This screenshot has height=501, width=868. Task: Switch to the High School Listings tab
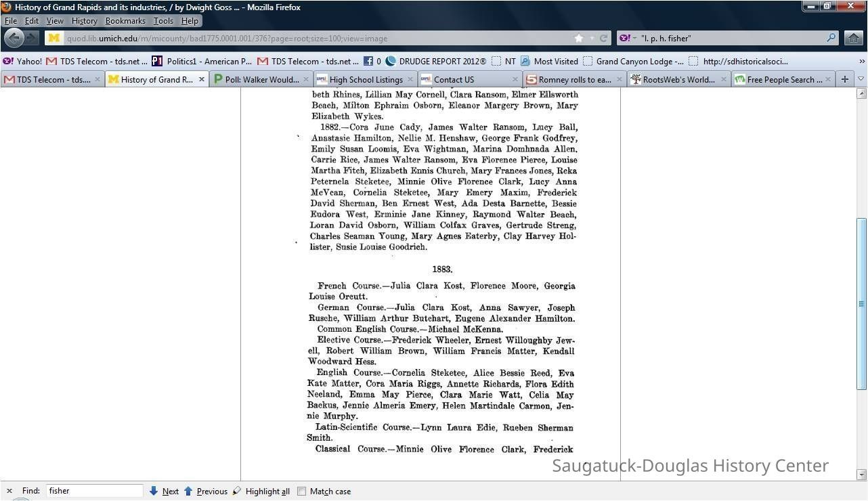[366, 79]
